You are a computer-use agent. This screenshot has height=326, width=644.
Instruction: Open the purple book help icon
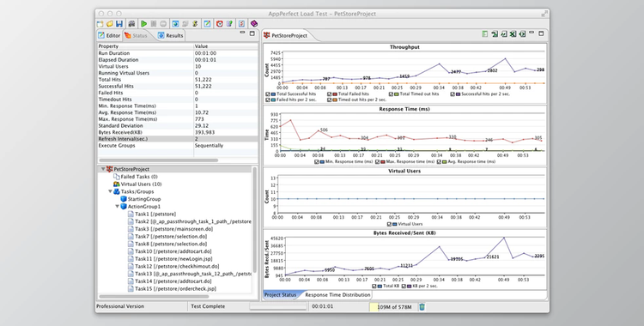(254, 24)
